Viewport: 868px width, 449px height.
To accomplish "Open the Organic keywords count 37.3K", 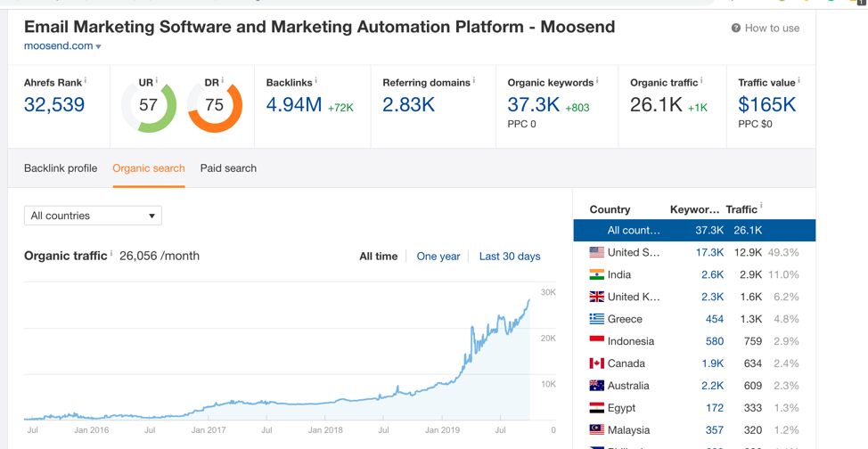I will [x=534, y=104].
